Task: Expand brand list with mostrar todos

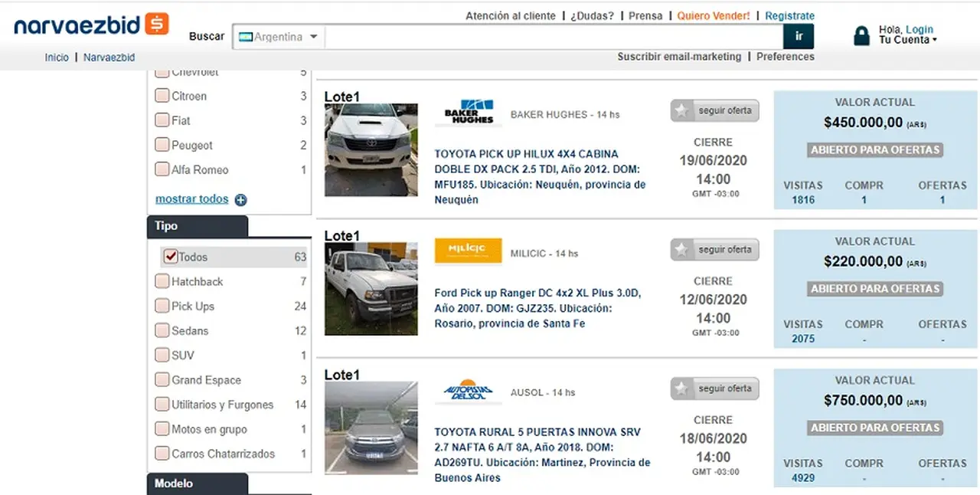Action: [x=192, y=199]
